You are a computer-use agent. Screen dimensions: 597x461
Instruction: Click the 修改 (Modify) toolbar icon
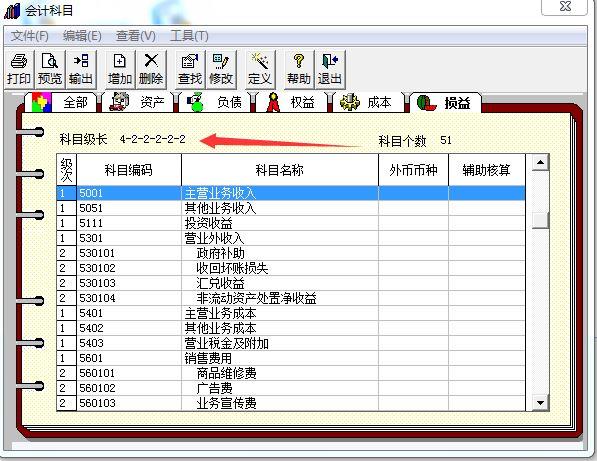pos(221,69)
